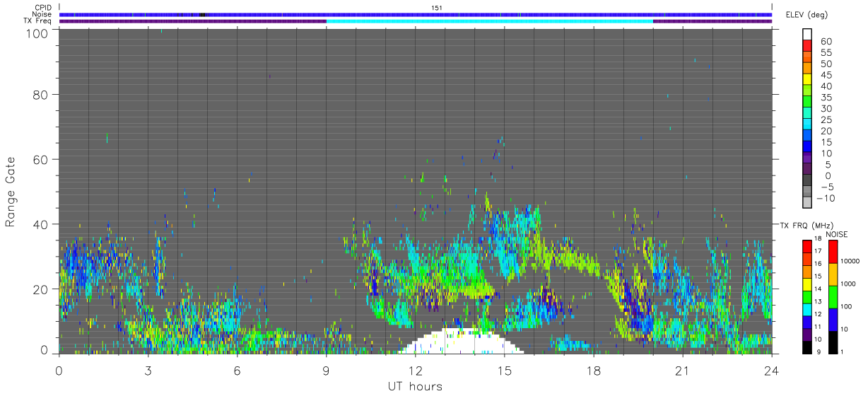
Task: Click the 'TX FRQ (MHz)' legend title
Action: coord(805,225)
